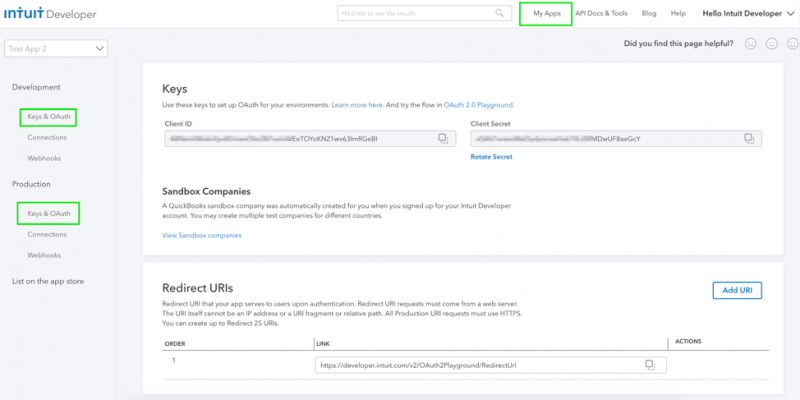This screenshot has width=800, height=400.
Task: Click the search magnifier icon
Action: tap(499, 13)
